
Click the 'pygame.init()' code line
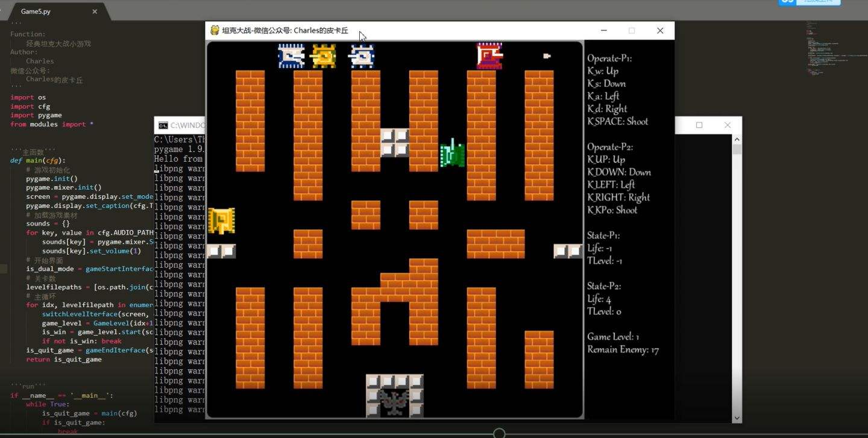[x=52, y=179]
